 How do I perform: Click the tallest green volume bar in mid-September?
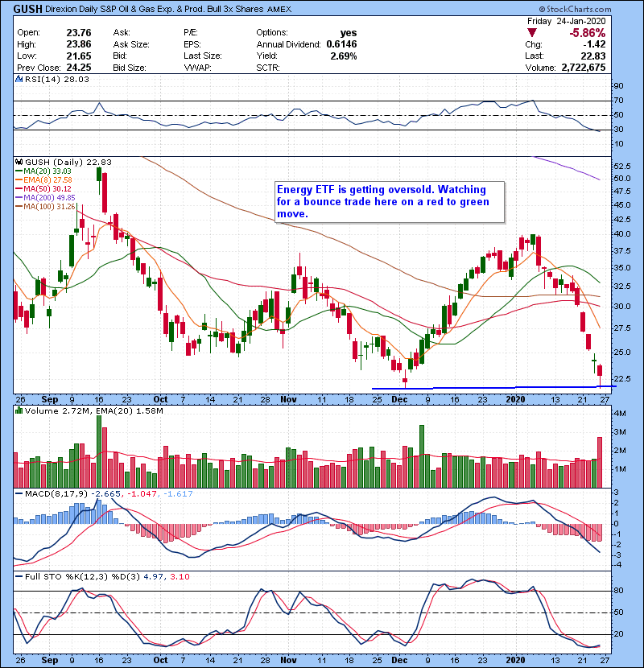click(99, 452)
